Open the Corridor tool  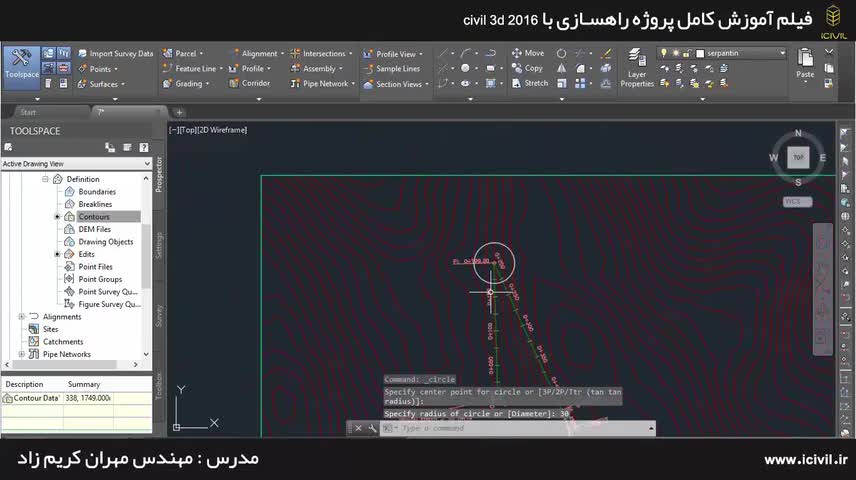coord(249,83)
